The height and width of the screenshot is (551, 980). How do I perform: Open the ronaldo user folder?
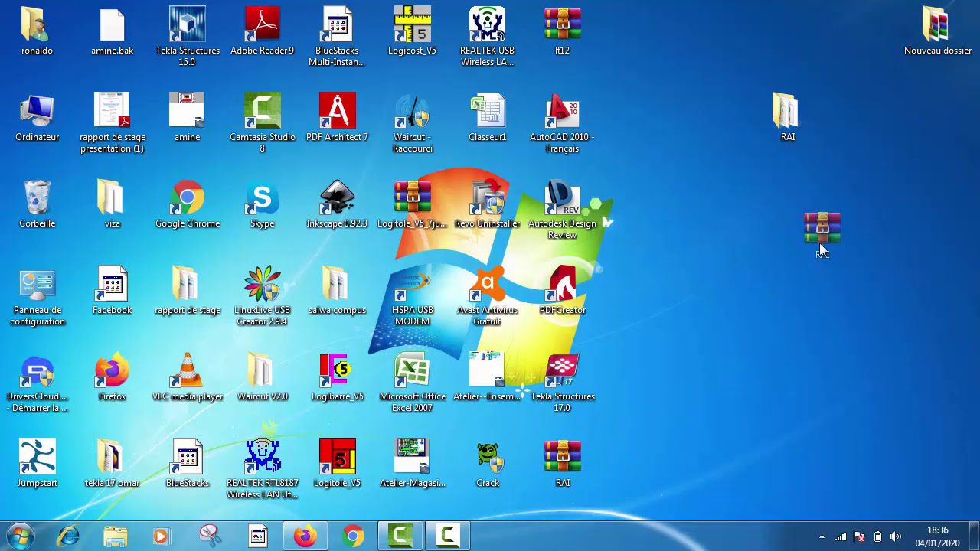37,25
